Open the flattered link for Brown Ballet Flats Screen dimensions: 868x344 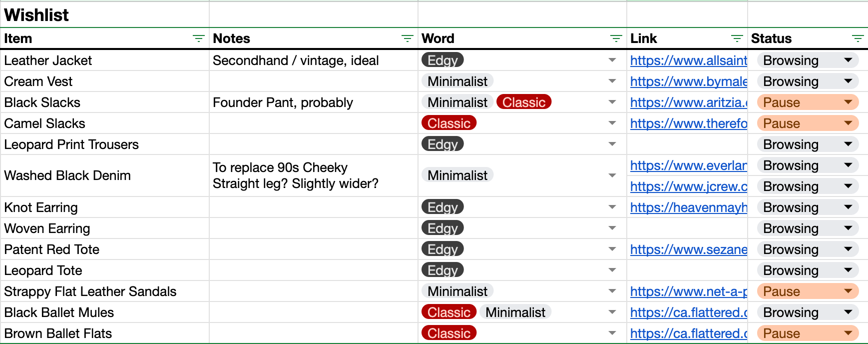click(x=689, y=333)
